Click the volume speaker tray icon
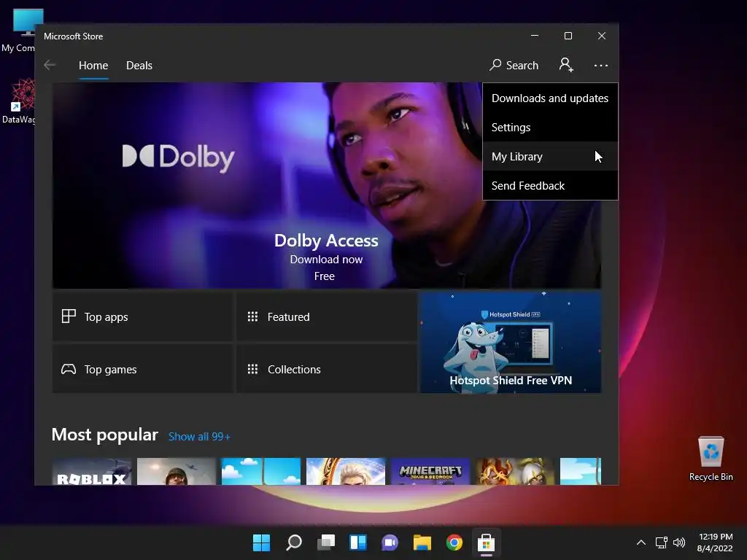The width and height of the screenshot is (747, 560). pos(679,542)
